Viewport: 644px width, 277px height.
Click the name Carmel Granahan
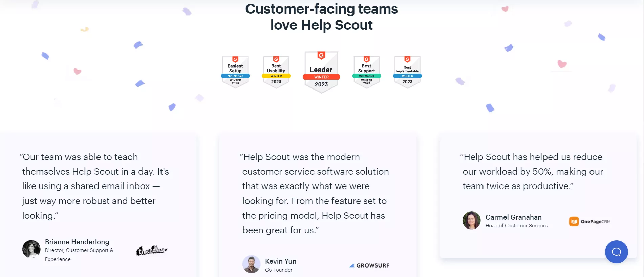(x=513, y=217)
